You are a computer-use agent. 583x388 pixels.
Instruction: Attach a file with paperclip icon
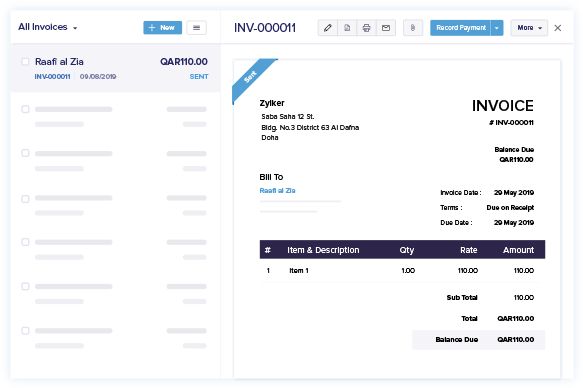tap(413, 28)
